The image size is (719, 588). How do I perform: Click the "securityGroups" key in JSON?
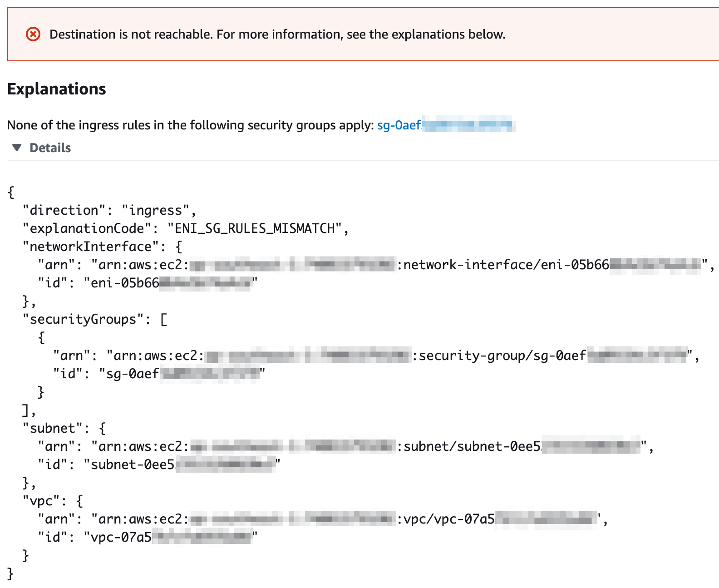[83, 319]
